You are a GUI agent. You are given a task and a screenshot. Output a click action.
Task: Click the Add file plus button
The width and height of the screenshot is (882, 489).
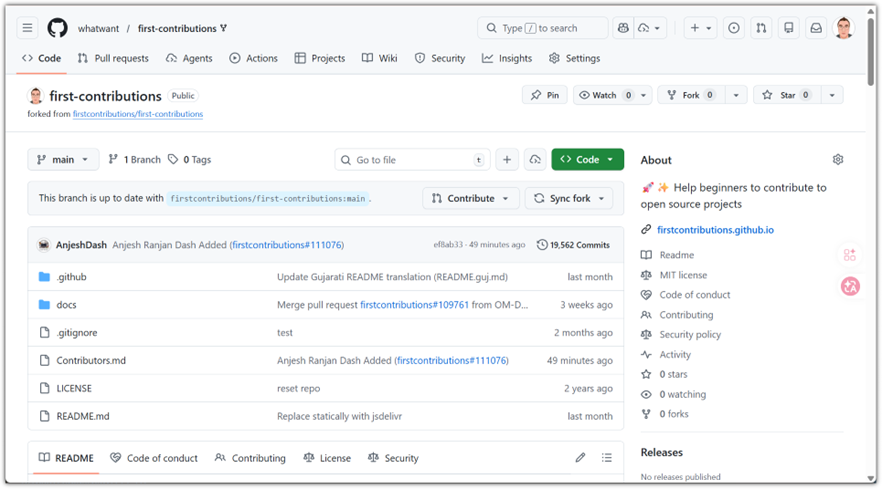(x=507, y=160)
